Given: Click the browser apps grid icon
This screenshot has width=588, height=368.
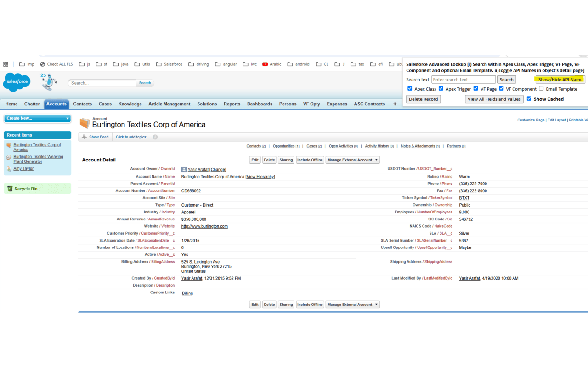Looking at the screenshot, I should (6, 64).
